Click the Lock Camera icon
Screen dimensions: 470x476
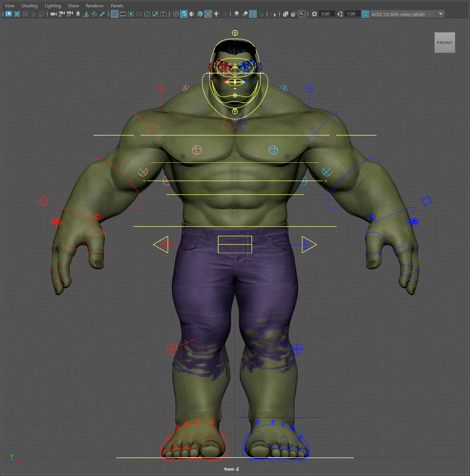pos(62,14)
